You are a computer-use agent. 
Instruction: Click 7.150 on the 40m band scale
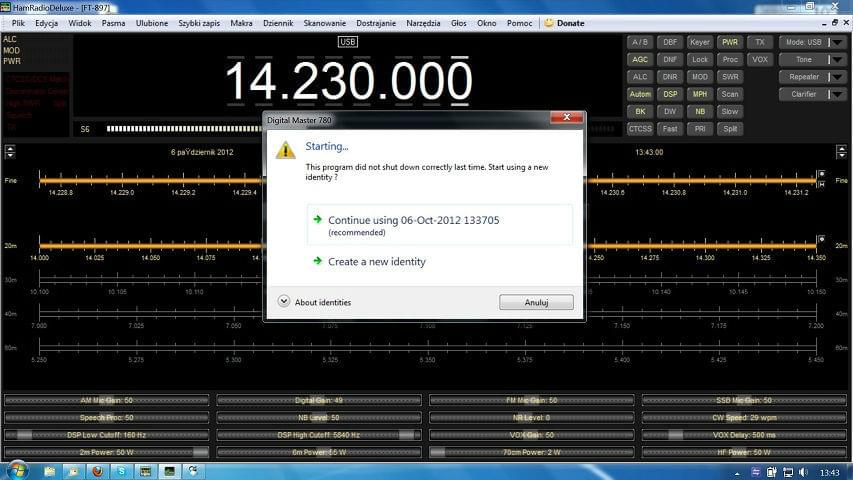tap(622, 326)
